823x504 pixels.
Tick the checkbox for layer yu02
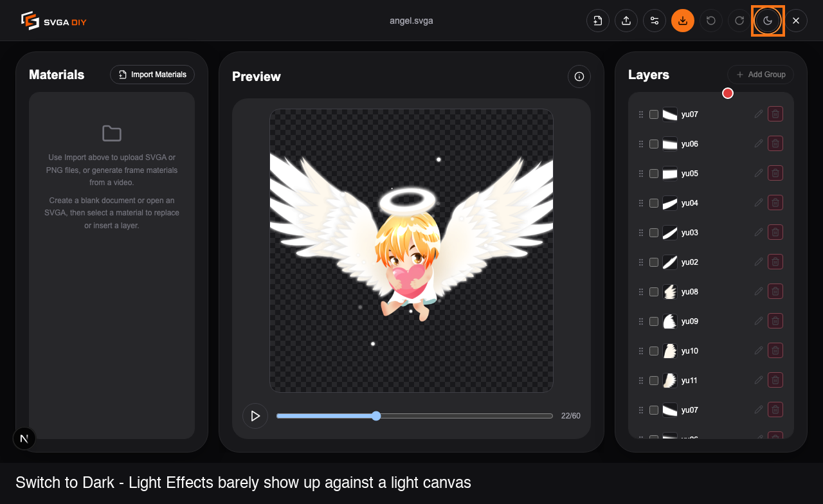(x=654, y=262)
